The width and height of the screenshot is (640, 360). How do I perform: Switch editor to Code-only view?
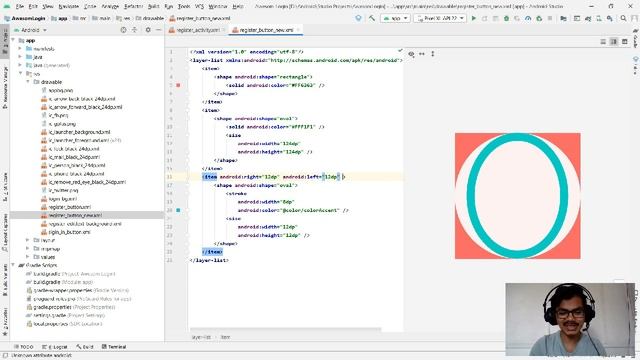[603, 42]
